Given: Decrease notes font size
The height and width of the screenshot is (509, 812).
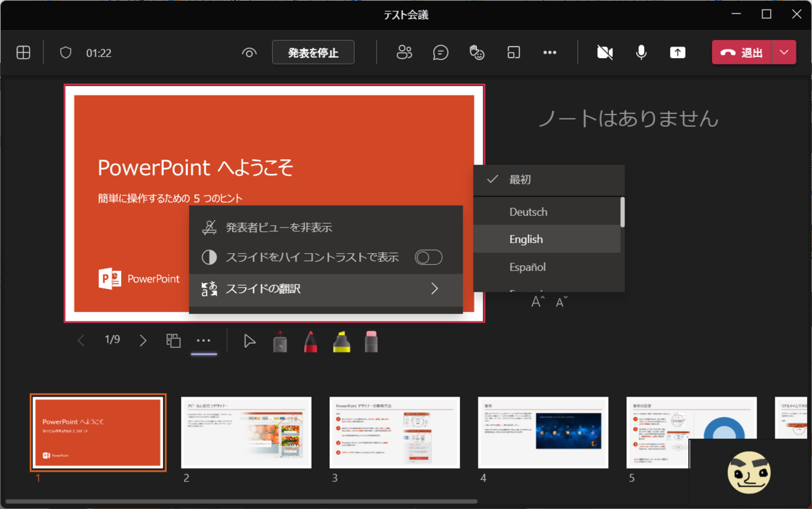Looking at the screenshot, I should [562, 302].
